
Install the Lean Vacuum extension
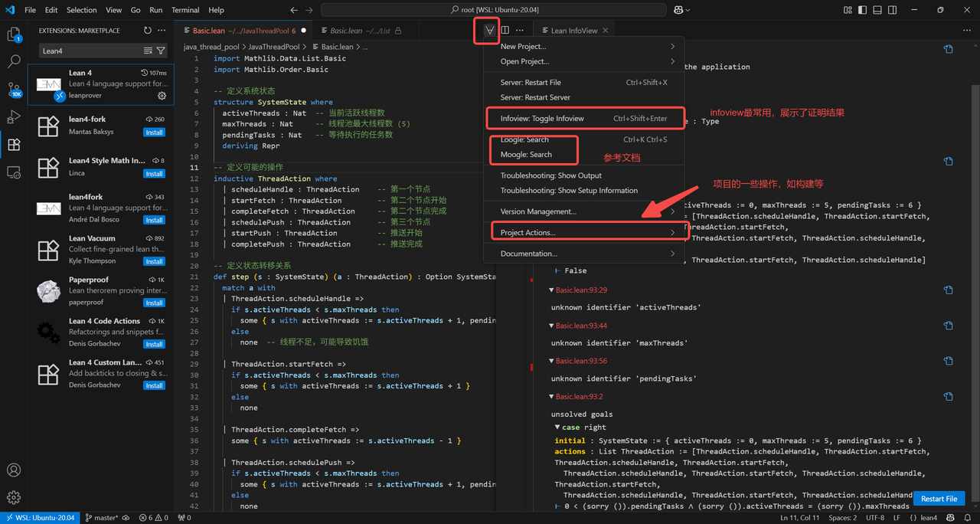pyautogui.click(x=154, y=261)
